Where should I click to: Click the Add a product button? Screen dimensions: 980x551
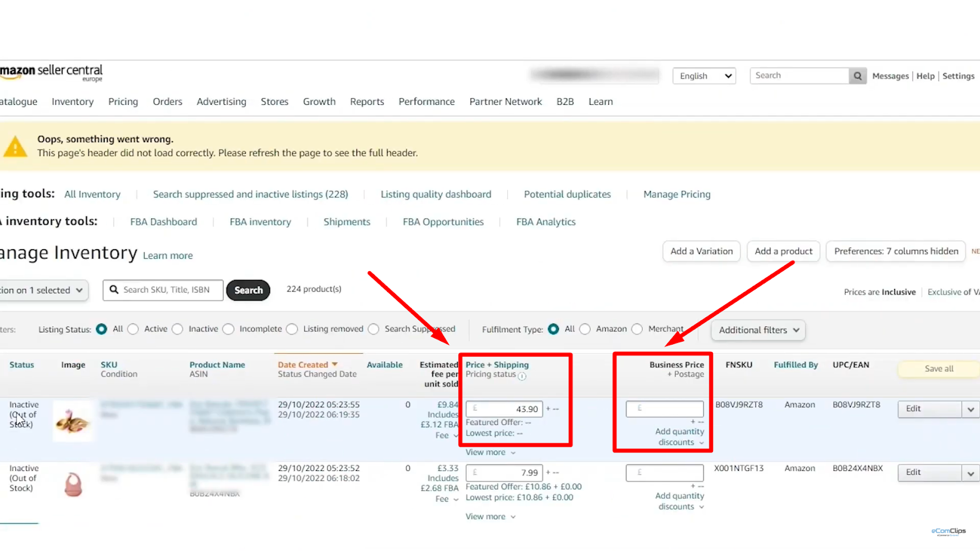(783, 252)
